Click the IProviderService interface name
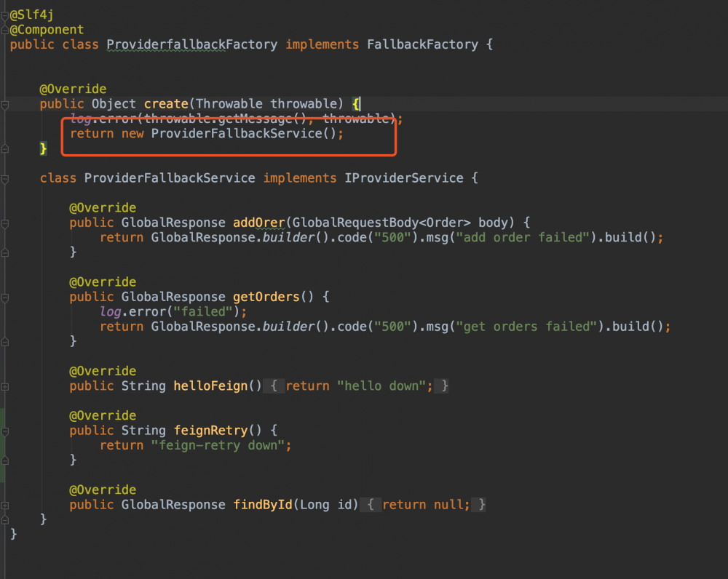 point(404,178)
